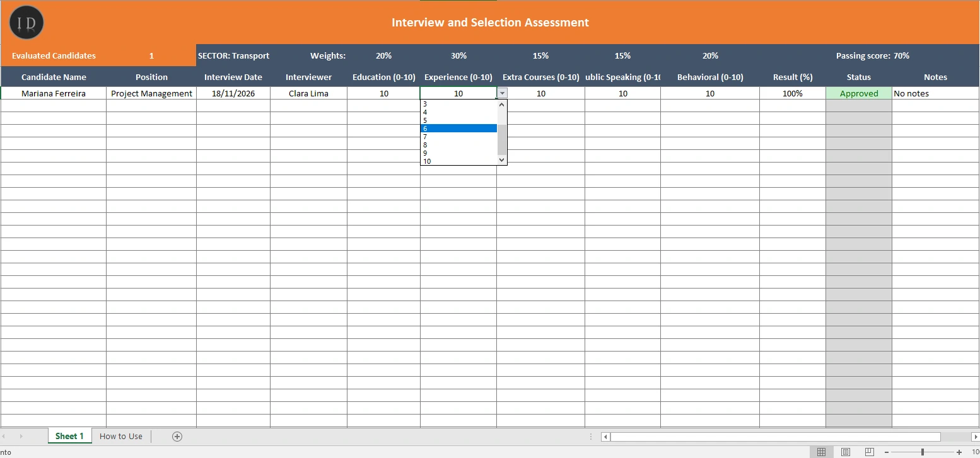
Task: Open the How to Use sheet tab
Action: click(x=121, y=436)
